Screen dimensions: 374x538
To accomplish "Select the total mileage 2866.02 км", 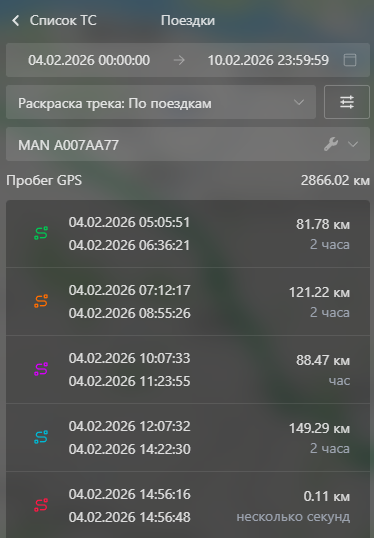I will 335,180.
